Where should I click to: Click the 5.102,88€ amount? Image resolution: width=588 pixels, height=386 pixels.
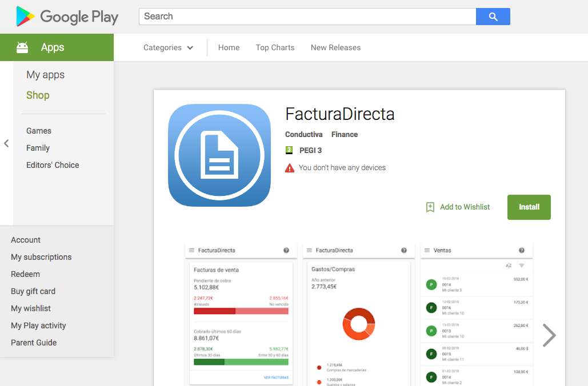[x=206, y=287]
